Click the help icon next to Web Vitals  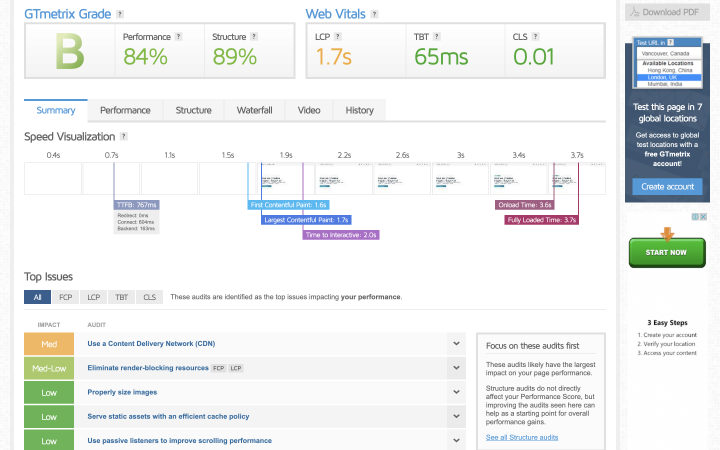click(374, 14)
